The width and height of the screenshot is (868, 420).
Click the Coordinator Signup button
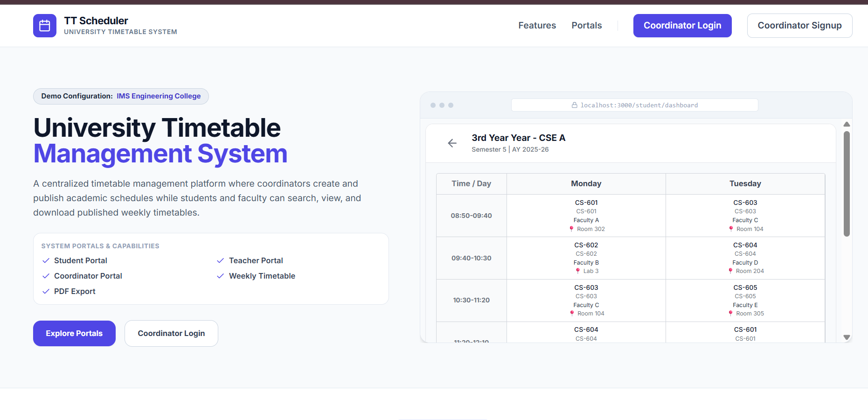[x=799, y=26]
